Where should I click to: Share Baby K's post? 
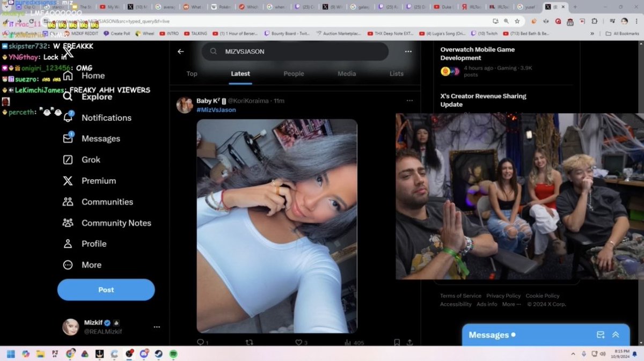(x=409, y=342)
